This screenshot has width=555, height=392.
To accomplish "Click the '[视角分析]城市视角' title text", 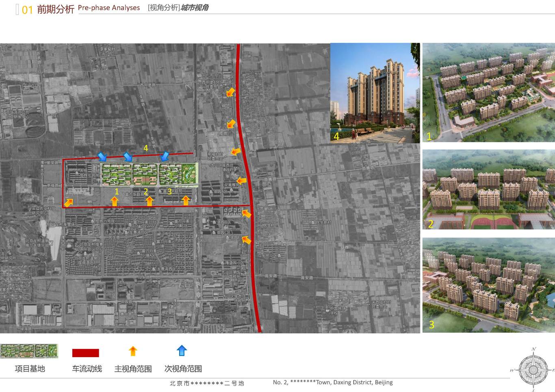I will click(x=178, y=8).
